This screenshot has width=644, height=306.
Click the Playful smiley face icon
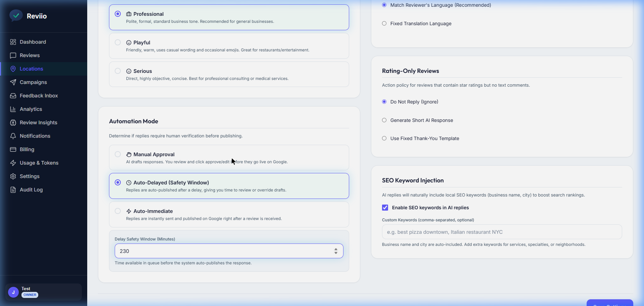[x=129, y=43]
